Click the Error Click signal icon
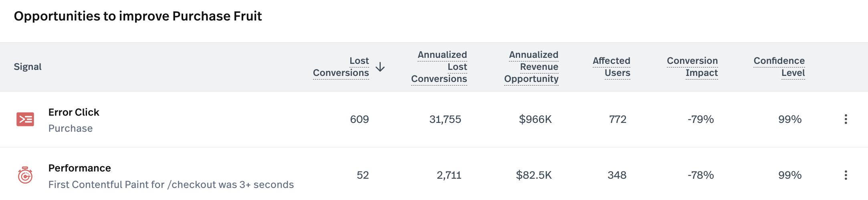The width and height of the screenshot is (868, 200). click(x=25, y=119)
